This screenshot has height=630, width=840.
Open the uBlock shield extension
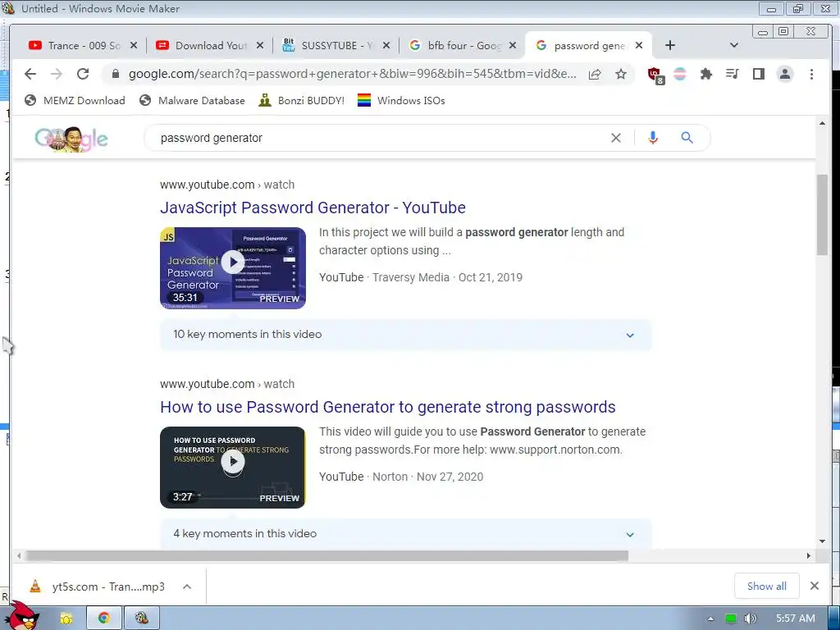tap(655, 75)
